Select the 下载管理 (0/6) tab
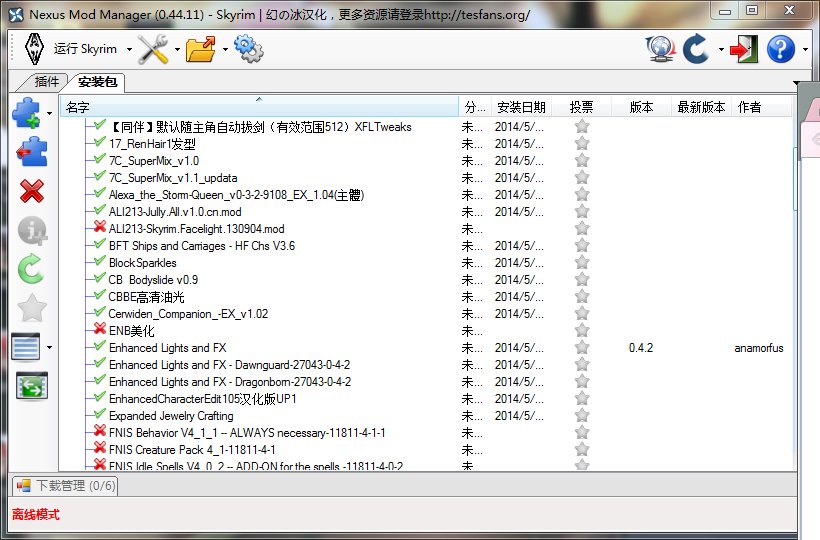 [66, 486]
